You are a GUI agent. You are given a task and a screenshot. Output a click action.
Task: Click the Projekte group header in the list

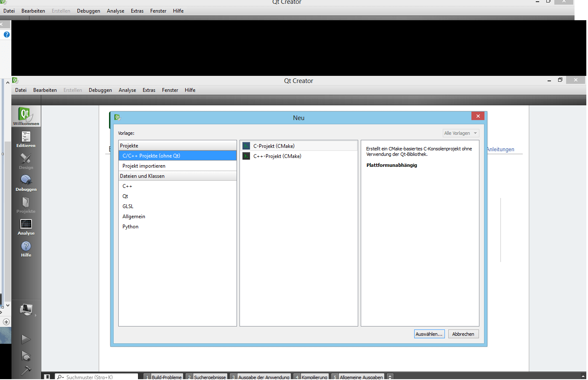[178, 146]
